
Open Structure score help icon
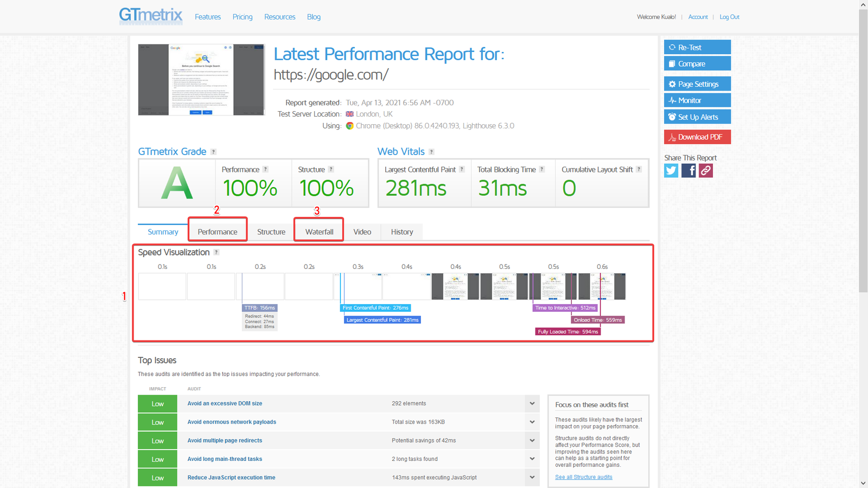click(x=331, y=169)
